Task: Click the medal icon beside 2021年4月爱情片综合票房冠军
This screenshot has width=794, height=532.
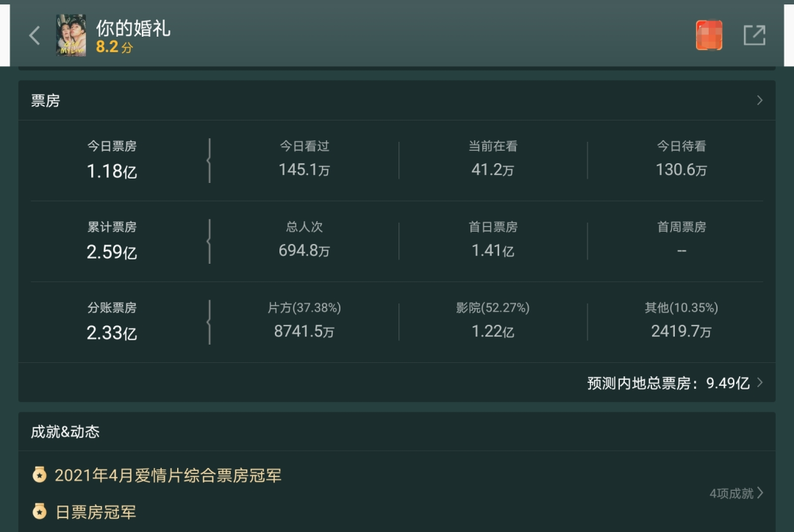Action: (40, 475)
